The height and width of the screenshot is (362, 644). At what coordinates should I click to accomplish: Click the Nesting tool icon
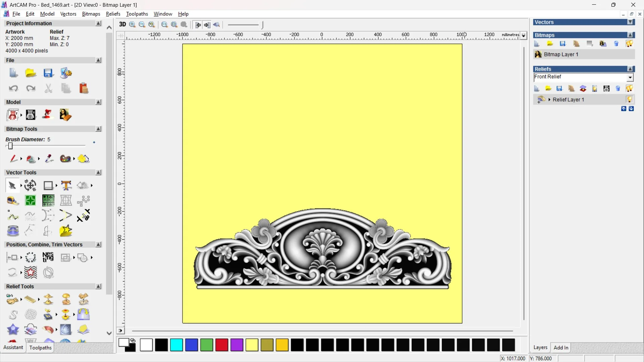pos(48,257)
